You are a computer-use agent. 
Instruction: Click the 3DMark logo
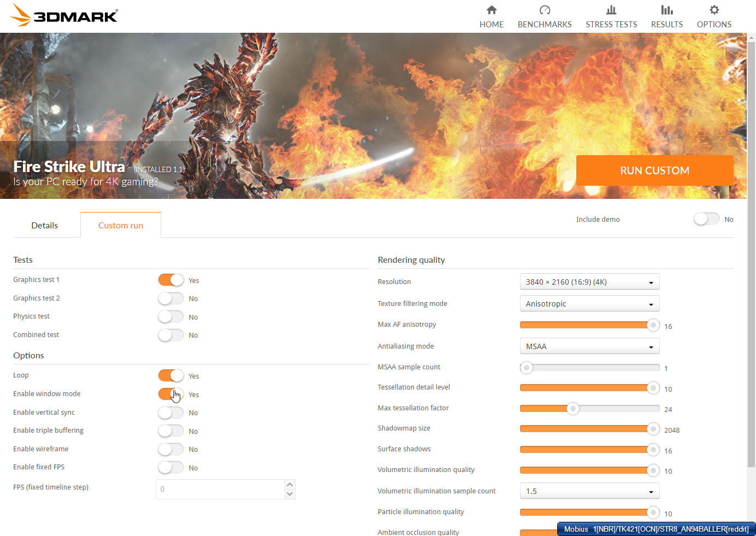coord(64,15)
